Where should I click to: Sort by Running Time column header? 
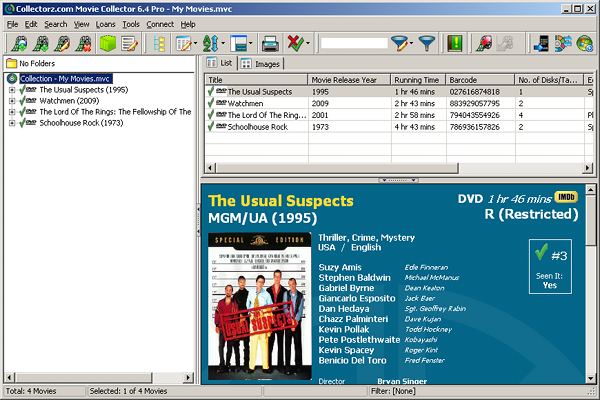(418, 80)
